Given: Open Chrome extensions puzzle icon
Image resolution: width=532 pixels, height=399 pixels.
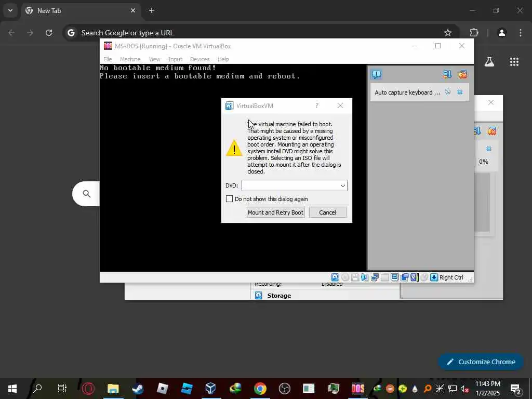Looking at the screenshot, I should coord(474,33).
